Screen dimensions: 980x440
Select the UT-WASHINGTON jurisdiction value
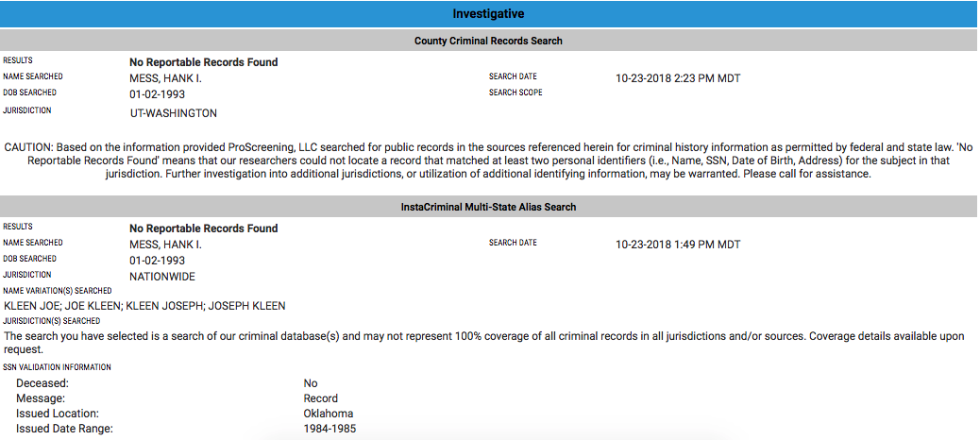174,113
